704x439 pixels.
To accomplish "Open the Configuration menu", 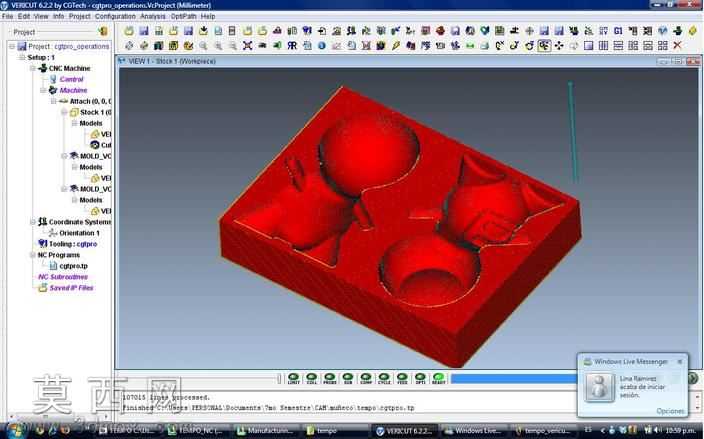I will 115,16.
